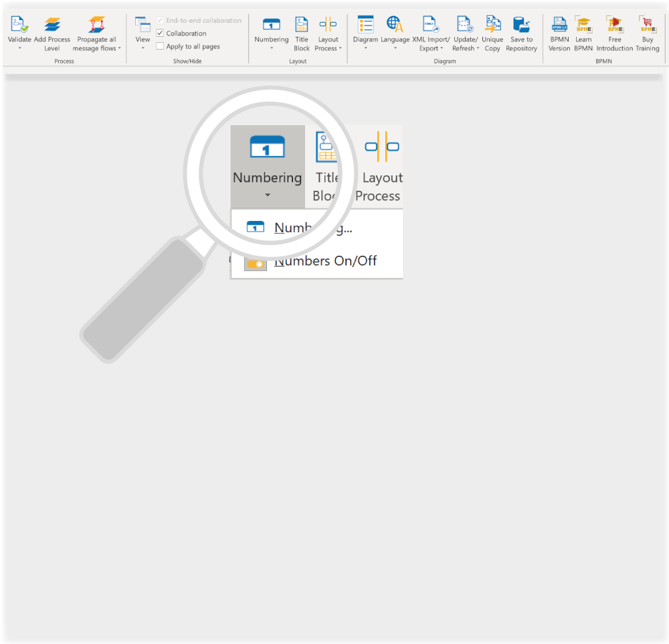Enable the Apply to all pages checkbox
The image size is (669, 644).
160,46
